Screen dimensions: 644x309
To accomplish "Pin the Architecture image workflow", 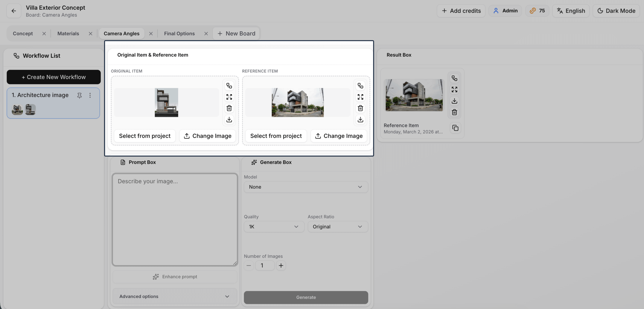I will click(x=79, y=95).
